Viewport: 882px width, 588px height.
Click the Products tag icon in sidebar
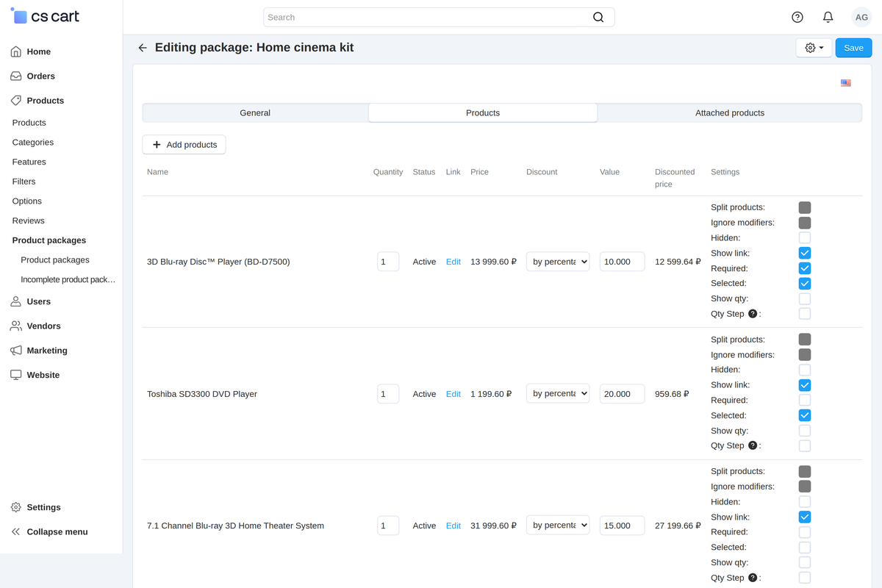pos(15,101)
